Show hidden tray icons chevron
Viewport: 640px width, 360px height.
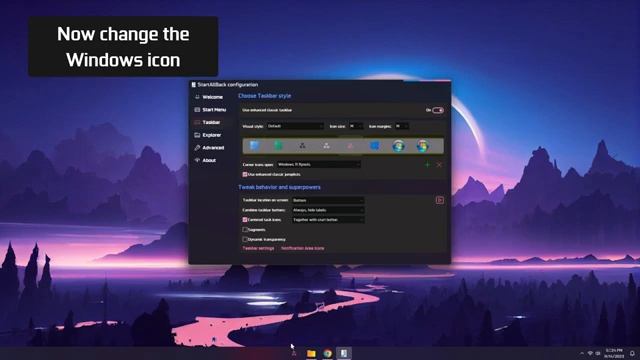click(582, 353)
